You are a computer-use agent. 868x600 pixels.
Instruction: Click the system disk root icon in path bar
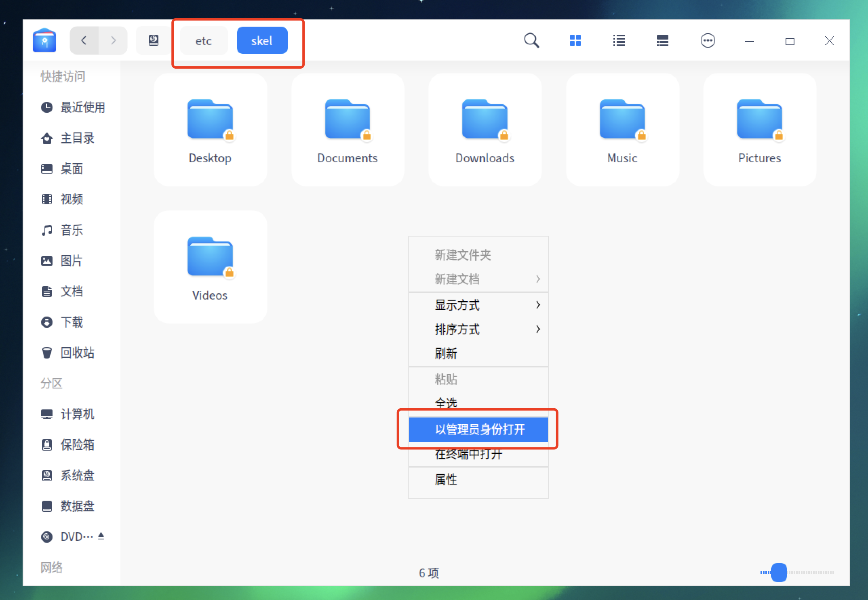point(154,40)
